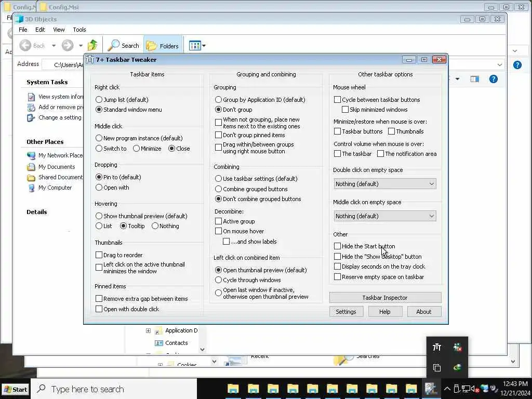Click the blue help icon in explorer window
The height and width of the screenshot is (399, 532).
pyautogui.click(x=494, y=79)
